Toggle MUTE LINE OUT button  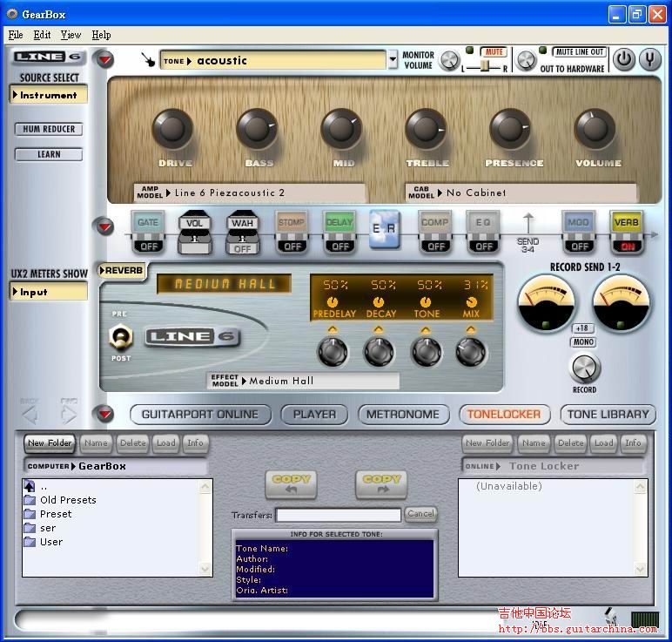[580, 52]
